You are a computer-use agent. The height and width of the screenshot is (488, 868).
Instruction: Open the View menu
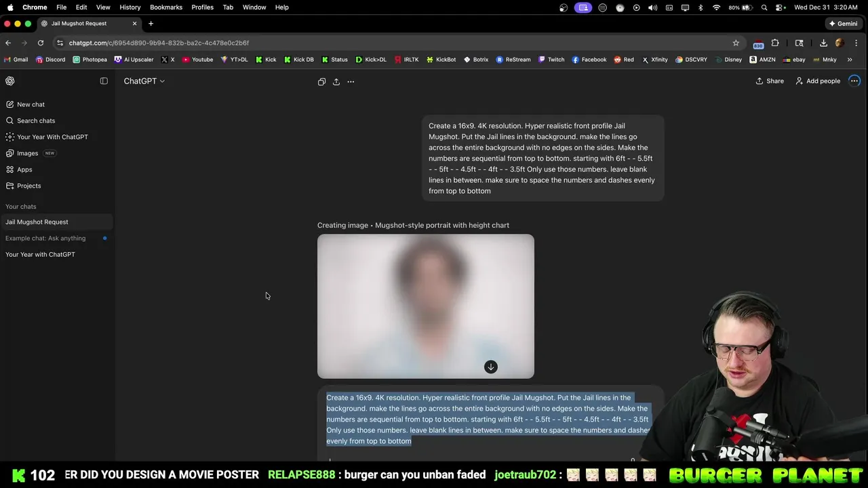click(103, 7)
